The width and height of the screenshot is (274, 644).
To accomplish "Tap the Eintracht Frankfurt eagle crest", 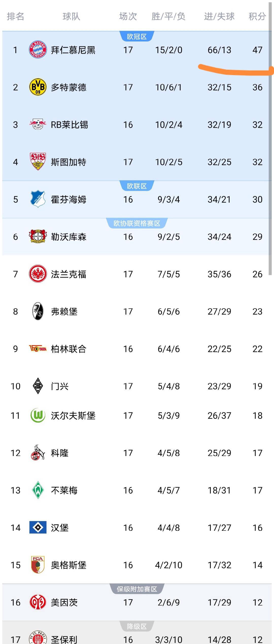I will point(38,274).
